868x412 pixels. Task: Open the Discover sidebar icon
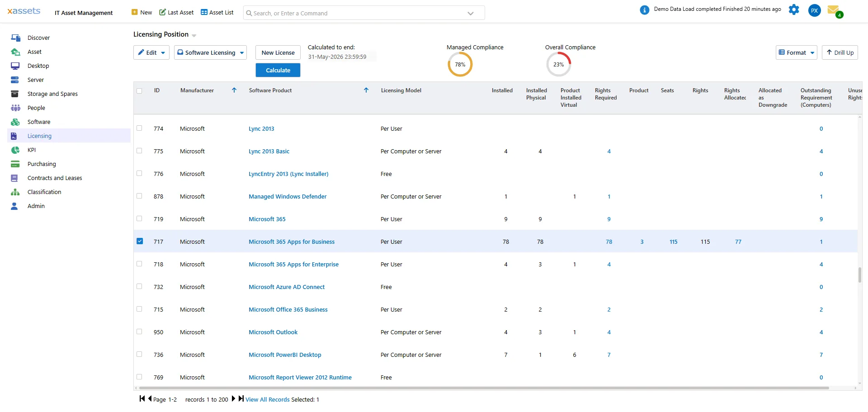(x=15, y=38)
